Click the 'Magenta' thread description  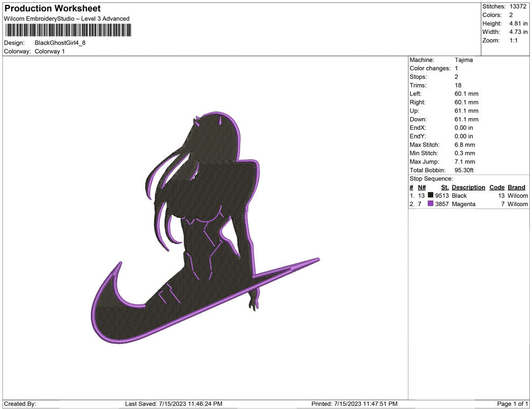click(463, 204)
